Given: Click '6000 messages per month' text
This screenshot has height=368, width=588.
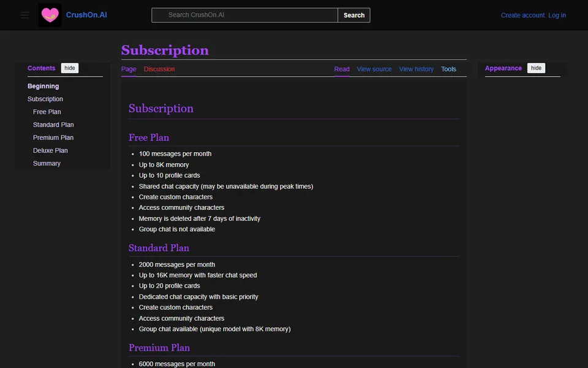Looking at the screenshot, I should point(177,364).
